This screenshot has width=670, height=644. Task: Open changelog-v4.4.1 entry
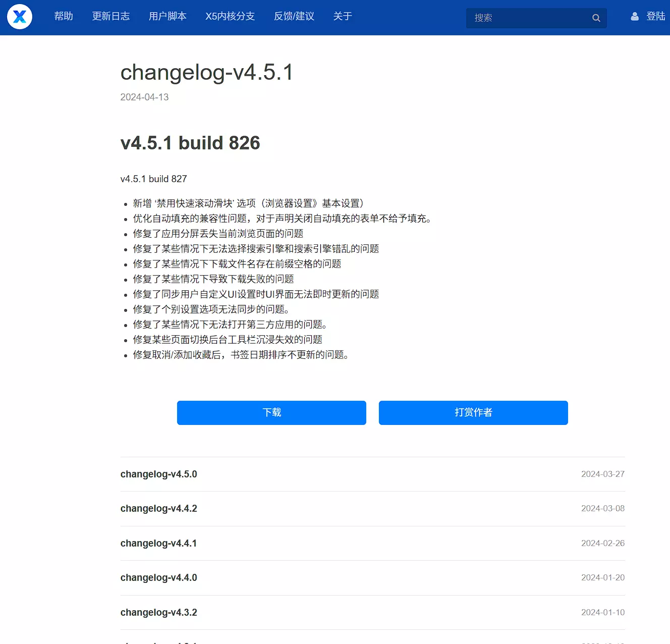(159, 544)
